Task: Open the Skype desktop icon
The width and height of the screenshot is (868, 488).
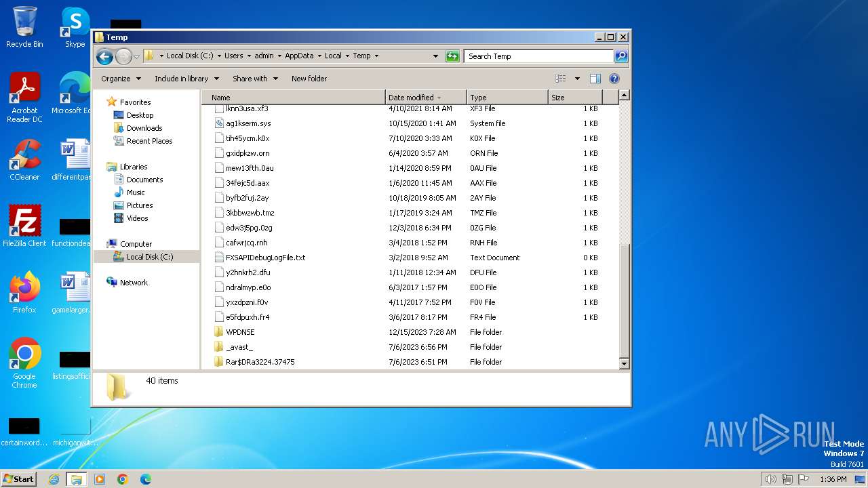Action: (x=75, y=27)
